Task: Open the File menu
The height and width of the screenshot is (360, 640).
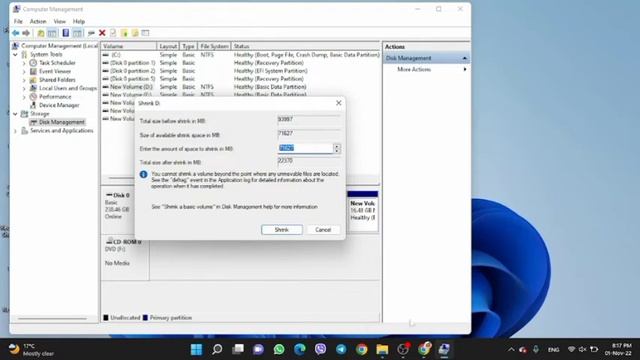Action: pyautogui.click(x=18, y=21)
